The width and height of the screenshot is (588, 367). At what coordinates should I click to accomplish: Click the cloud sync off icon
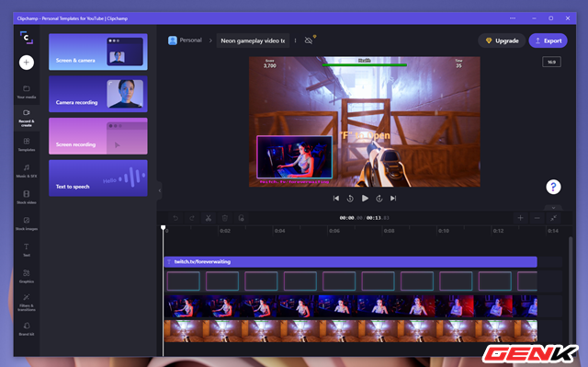(309, 40)
